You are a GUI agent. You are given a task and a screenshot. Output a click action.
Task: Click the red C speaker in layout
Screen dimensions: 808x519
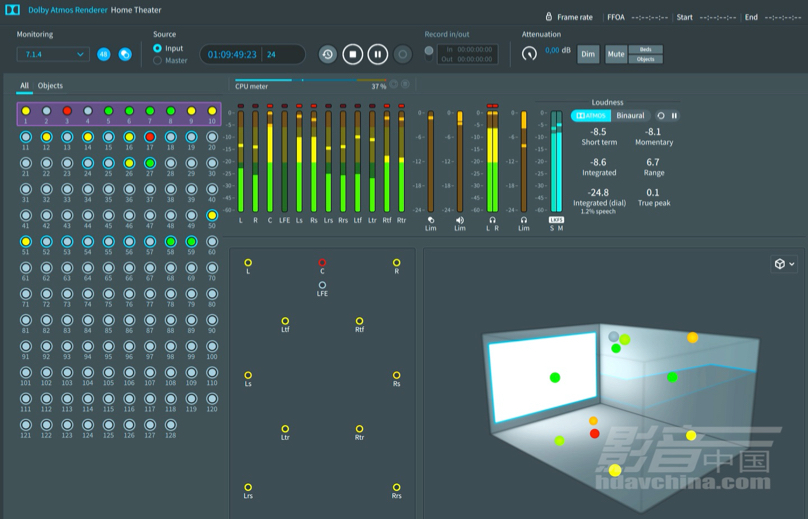click(x=322, y=262)
